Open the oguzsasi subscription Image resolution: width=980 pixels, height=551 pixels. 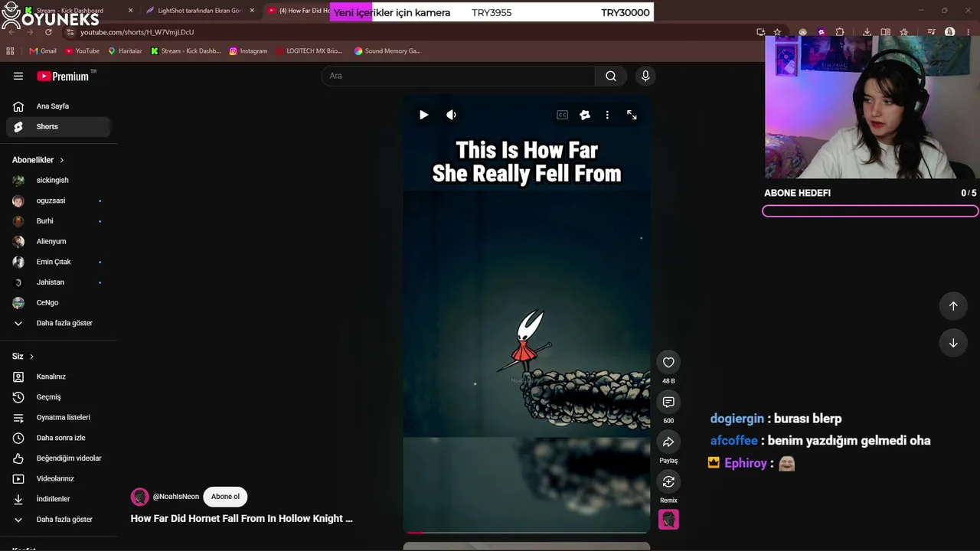tap(58, 201)
